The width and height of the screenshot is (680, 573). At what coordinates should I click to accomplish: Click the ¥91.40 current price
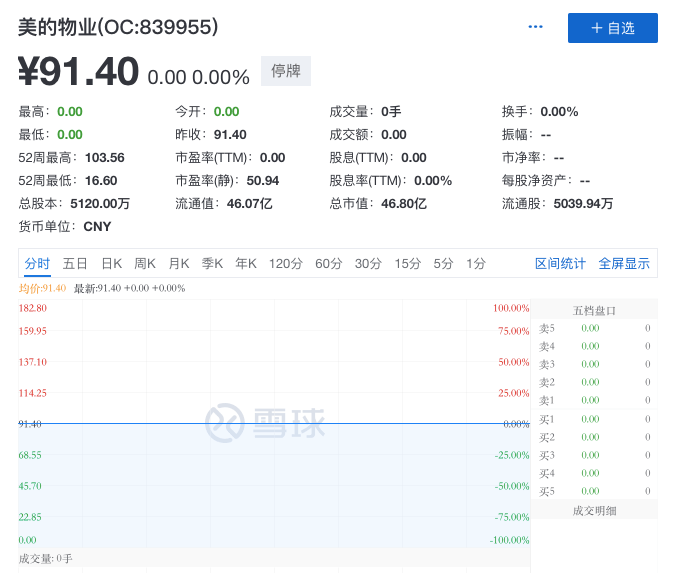coord(78,71)
